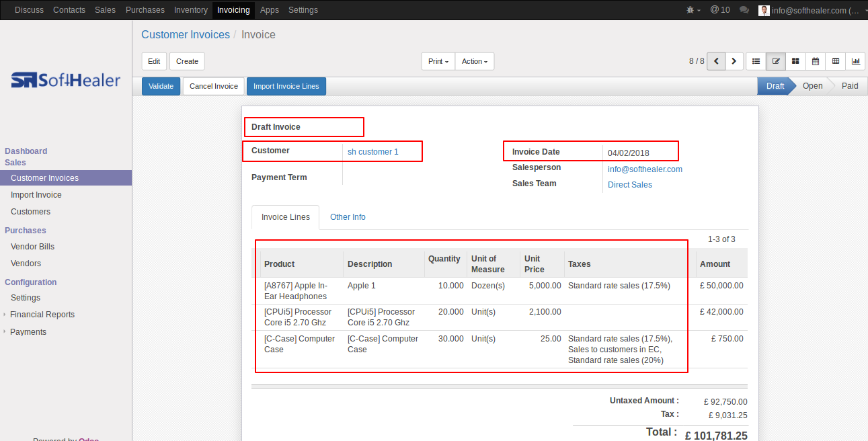The height and width of the screenshot is (441, 868).
Task: Click the Edit button
Action: (154, 61)
